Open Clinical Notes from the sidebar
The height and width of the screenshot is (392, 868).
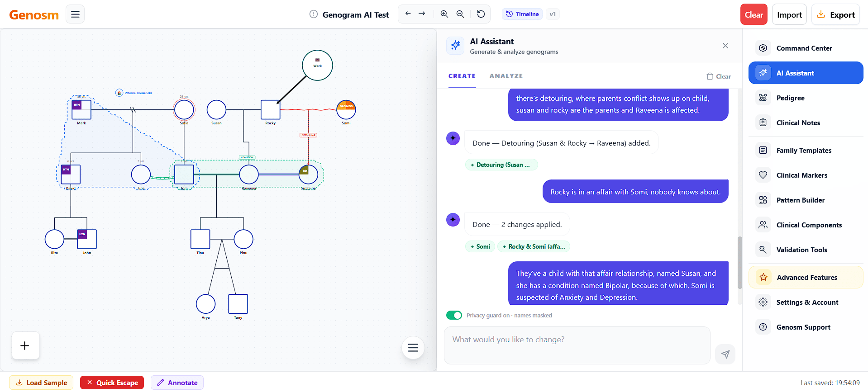(806, 123)
